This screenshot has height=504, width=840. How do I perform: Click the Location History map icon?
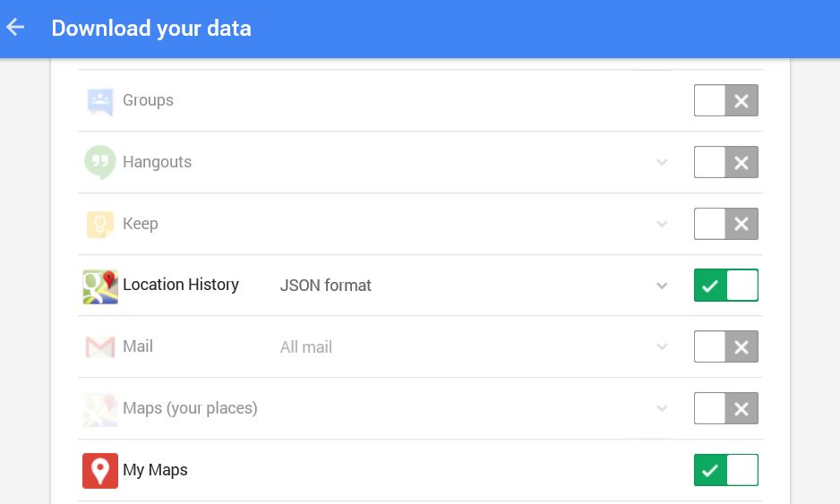pyautogui.click(x=100, y=286)
